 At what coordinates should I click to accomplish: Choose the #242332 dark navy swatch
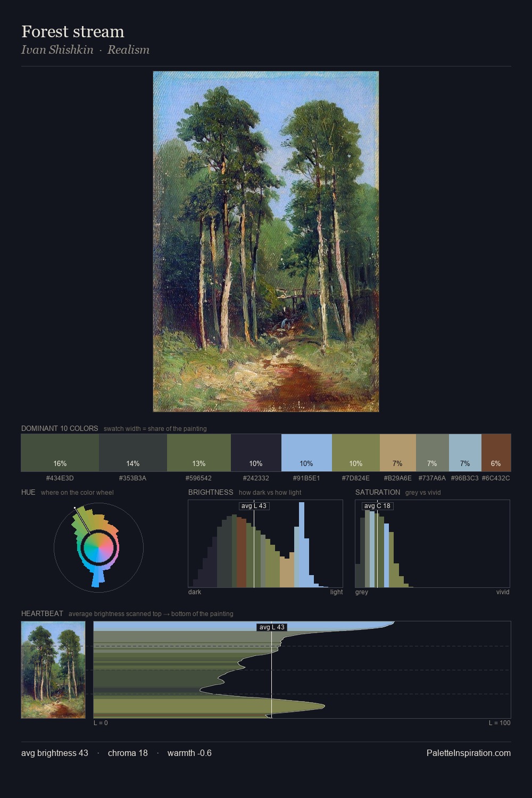point(256,453)
